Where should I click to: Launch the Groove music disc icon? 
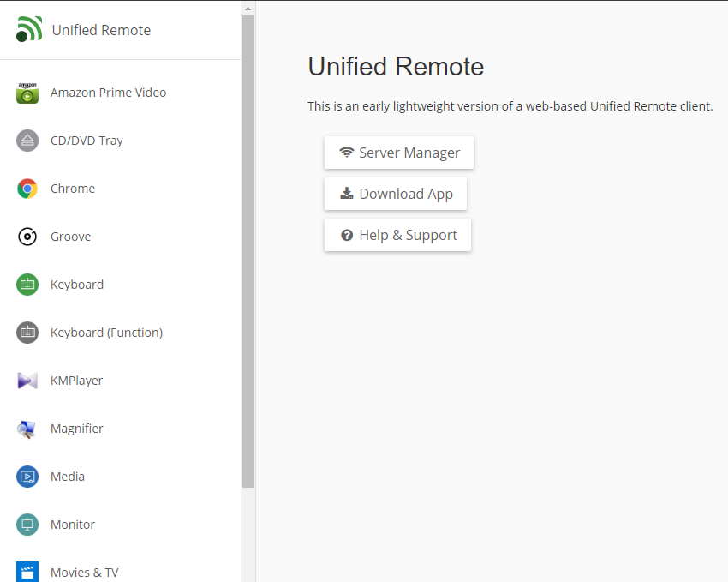click(x=27, y=237)
